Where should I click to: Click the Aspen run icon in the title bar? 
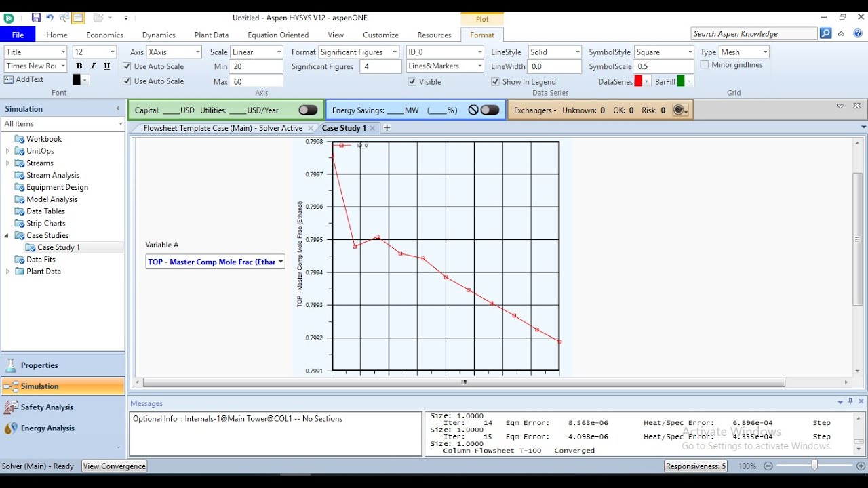9,18
